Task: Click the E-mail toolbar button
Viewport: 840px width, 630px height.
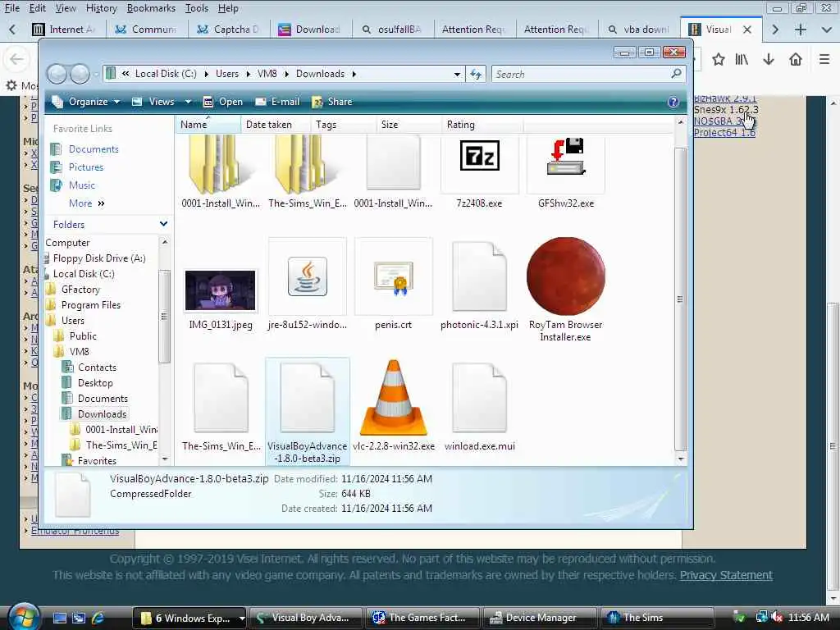Action: [277, 102]
